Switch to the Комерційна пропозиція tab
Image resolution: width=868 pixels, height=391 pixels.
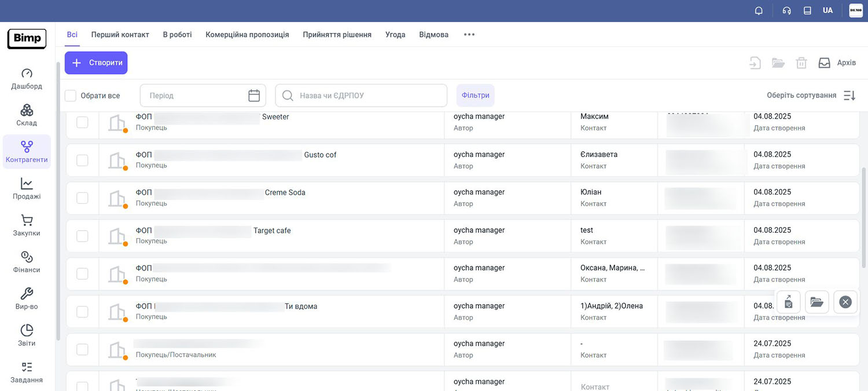pos(247,35)
